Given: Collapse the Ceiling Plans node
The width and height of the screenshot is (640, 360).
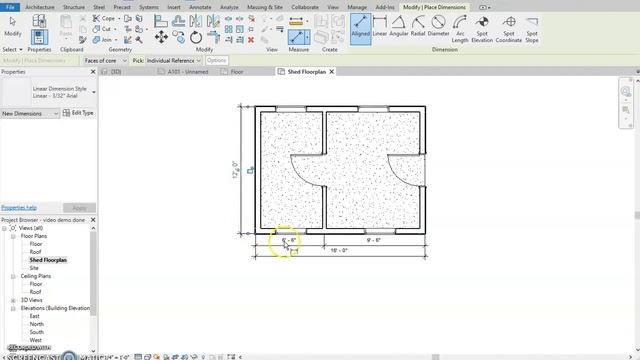Looking at the screenshot, I should (x=13, y=276).
